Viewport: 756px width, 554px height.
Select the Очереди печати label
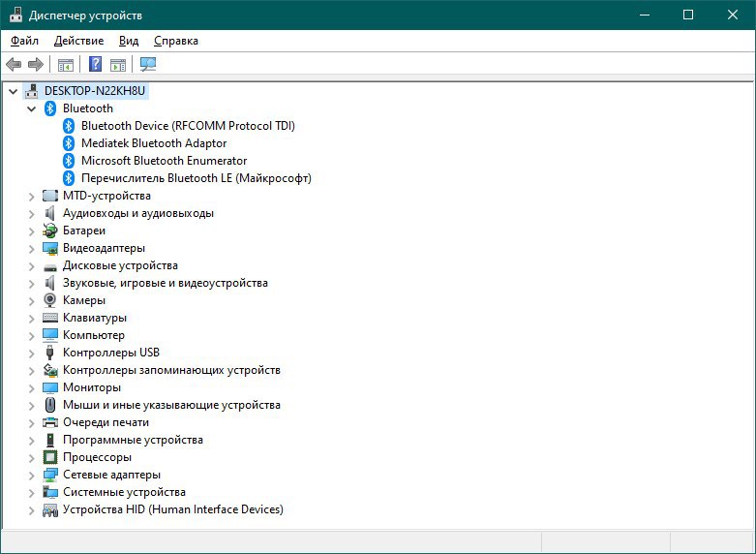(x=106, y=422)
